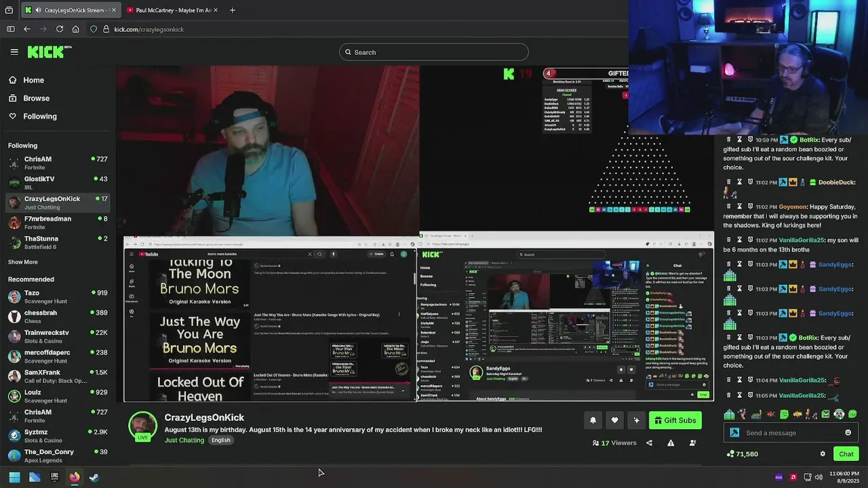Expand Show More under Following
The height and width of the screenshot is (488, 868).
(23, 262)
